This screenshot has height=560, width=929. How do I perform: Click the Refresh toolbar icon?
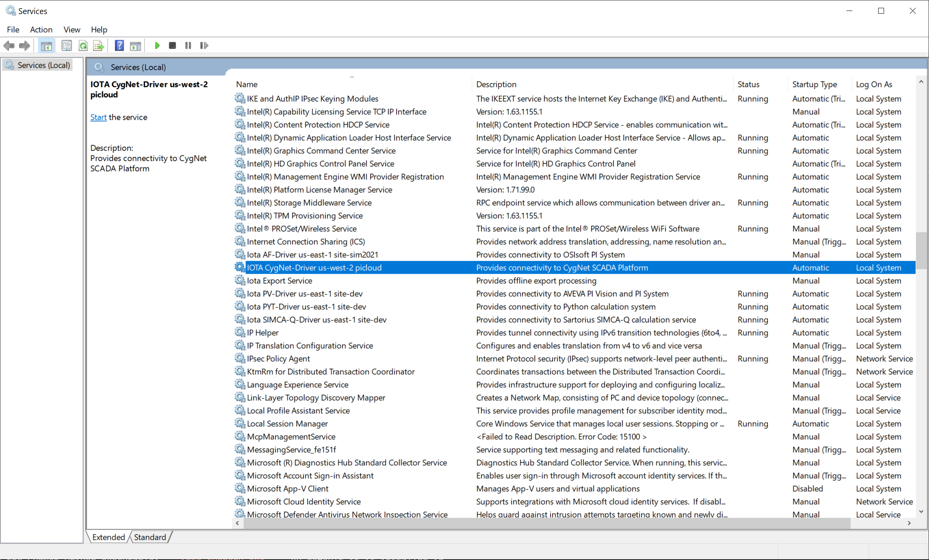tap(83, 46)
